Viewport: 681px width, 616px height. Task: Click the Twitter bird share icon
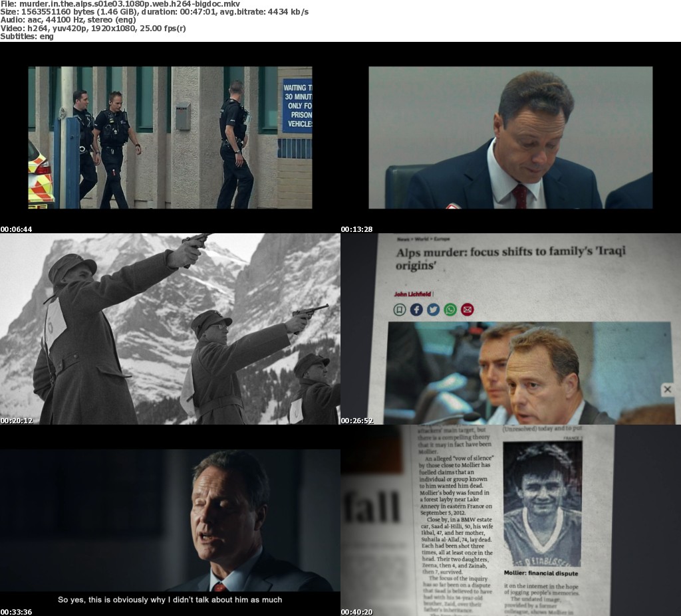433,309
